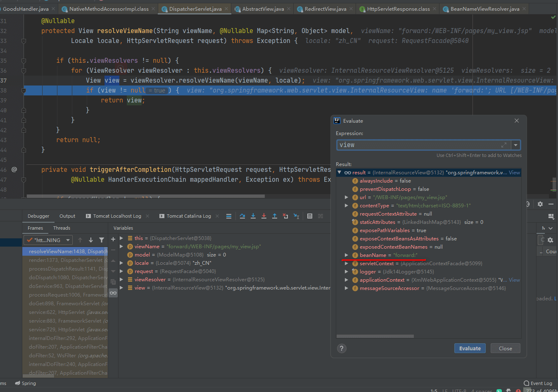Toggle show watches glasses icon in Variables
The height and width of the screenshot is (392, 558).
tap(113, 293)
